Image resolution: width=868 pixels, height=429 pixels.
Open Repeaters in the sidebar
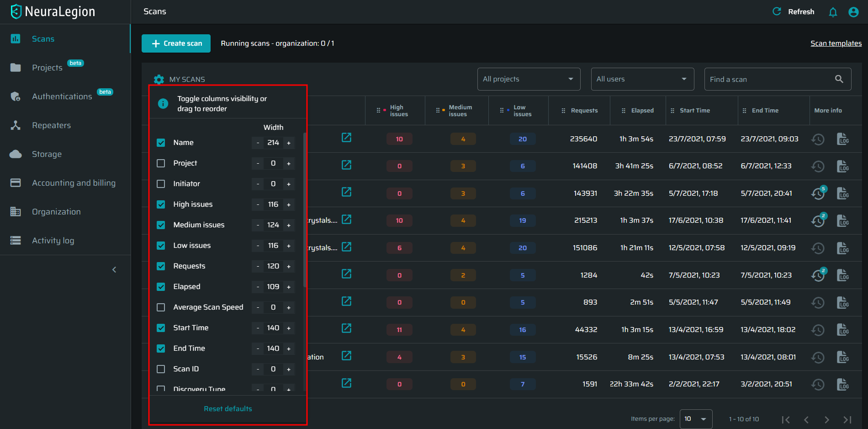[x=65, y=125]
